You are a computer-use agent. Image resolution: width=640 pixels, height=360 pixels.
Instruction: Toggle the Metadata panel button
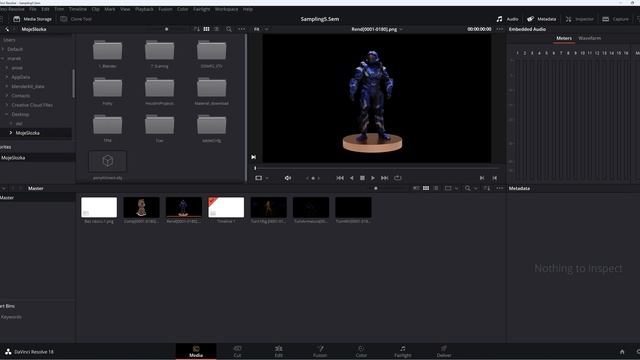(x=541, y=19)
